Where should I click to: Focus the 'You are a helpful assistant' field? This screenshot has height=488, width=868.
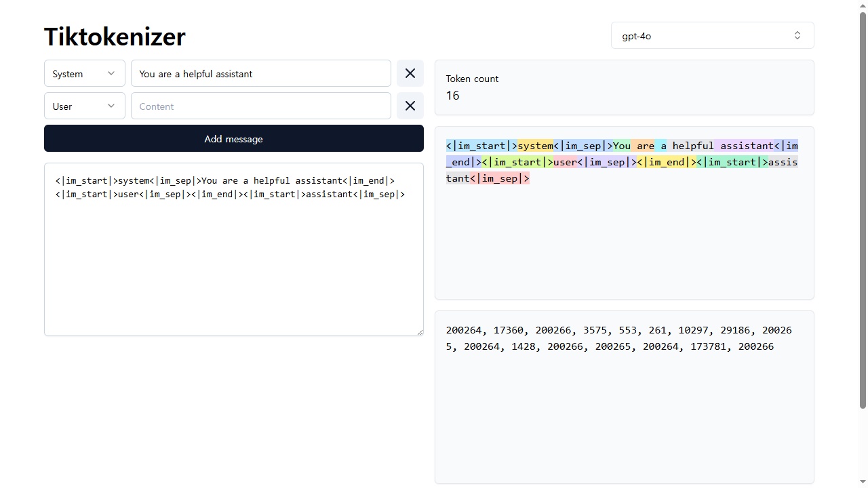tap(261, 73)
